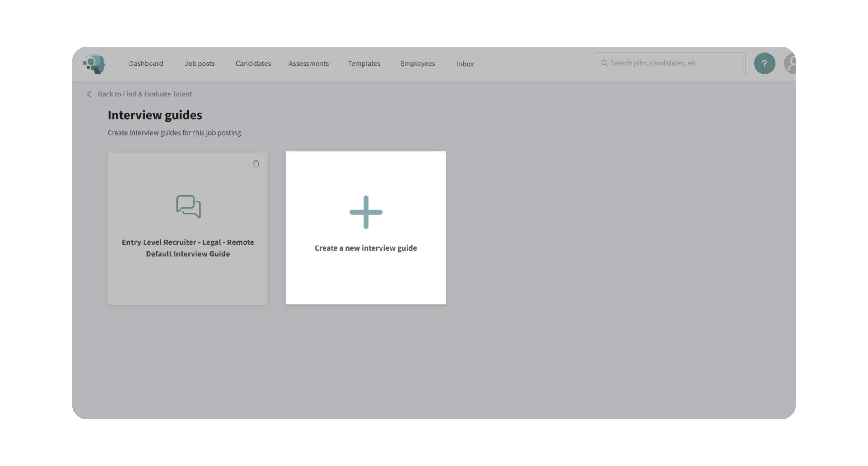Viewport: 868px width, 466px height.
Task: Click the app logo in the header
Action: pos(94,63)
